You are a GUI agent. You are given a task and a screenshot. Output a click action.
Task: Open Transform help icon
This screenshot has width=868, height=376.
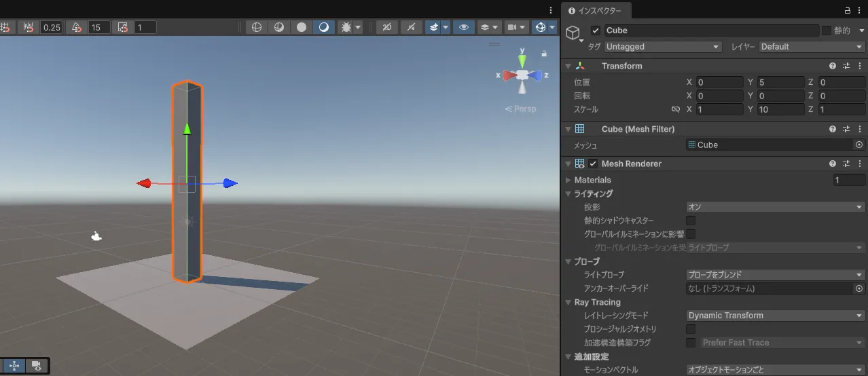click(833, 66)
